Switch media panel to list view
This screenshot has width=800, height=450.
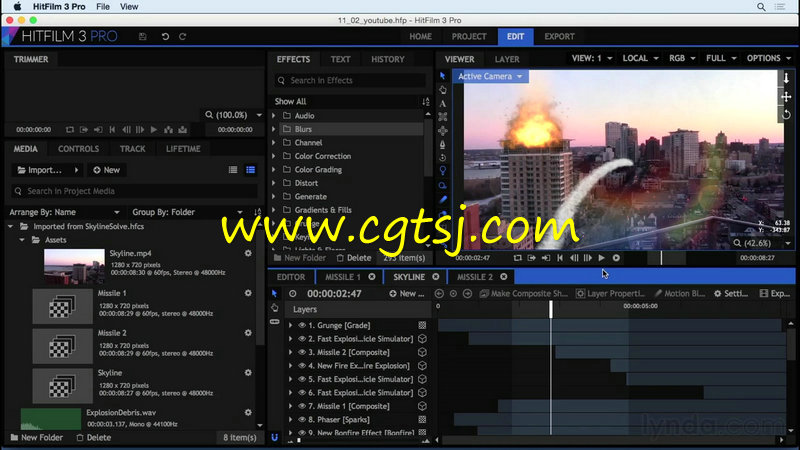coord(233,170)
